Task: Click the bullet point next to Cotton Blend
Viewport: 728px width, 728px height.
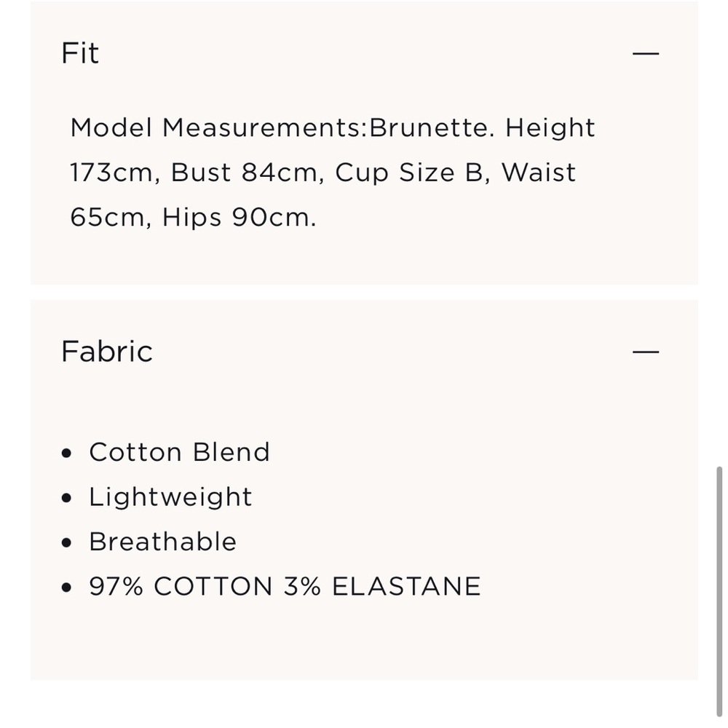Action: point(66,452)
